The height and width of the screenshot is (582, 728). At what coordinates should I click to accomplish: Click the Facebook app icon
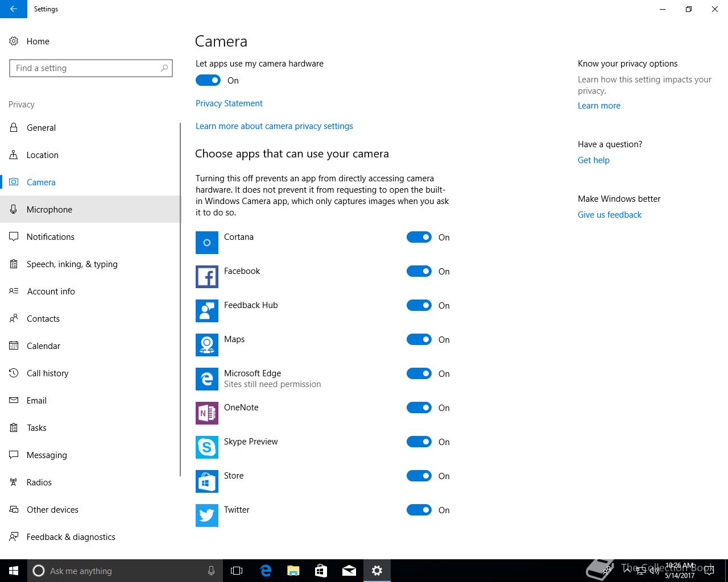(206, 277)
